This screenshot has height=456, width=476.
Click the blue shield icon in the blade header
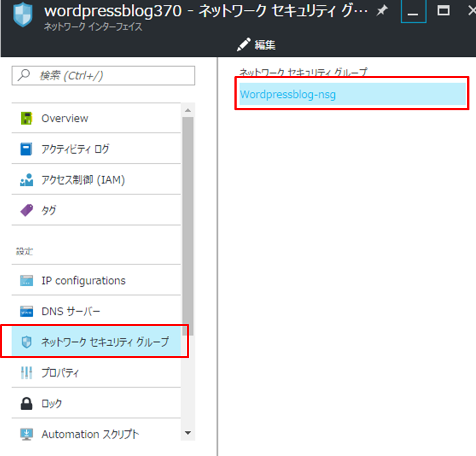tap(23, 15)
